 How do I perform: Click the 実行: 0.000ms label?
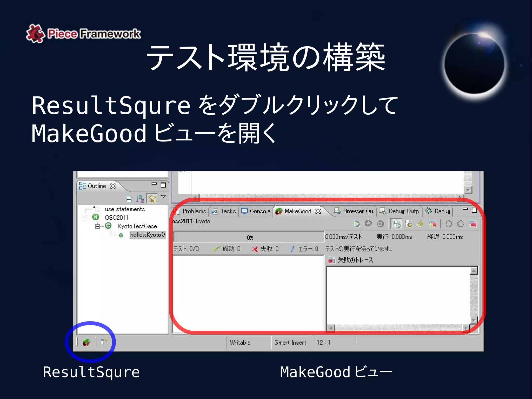(394, 237)
